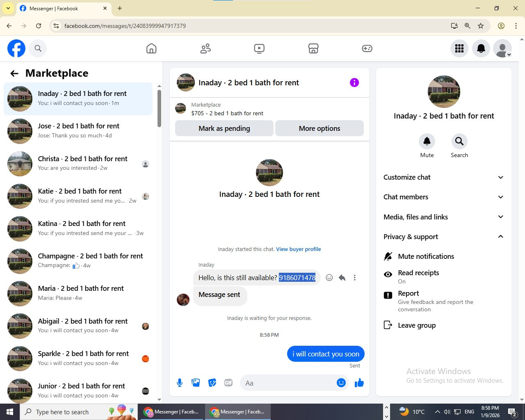Open the Friends icon in top navigation

coord(205,48)
